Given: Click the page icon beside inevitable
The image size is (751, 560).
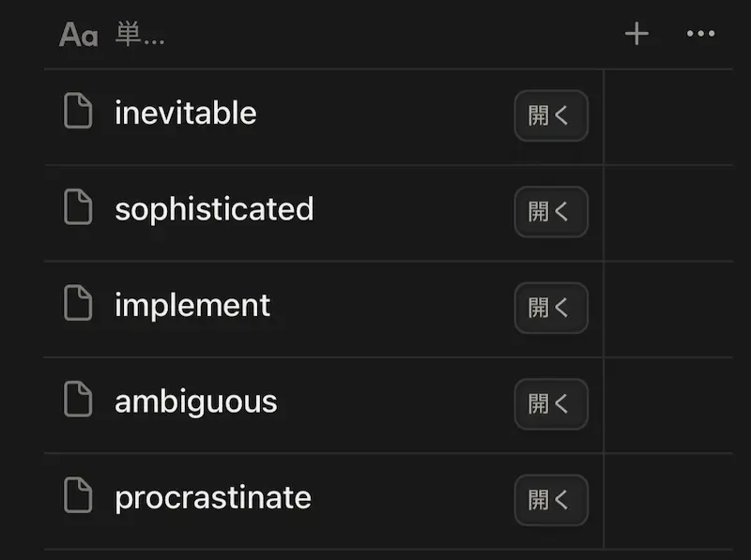Looking at the screenshot, I should point(78,113).
